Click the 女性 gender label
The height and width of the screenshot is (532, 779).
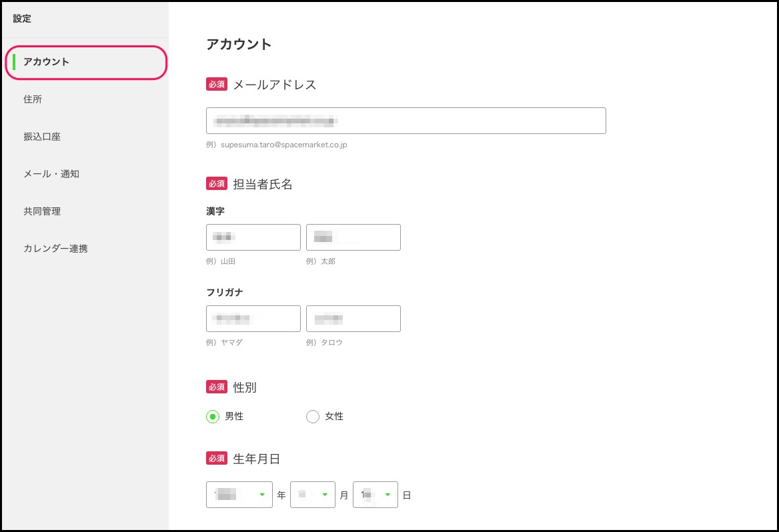click(x=334, y=417)
